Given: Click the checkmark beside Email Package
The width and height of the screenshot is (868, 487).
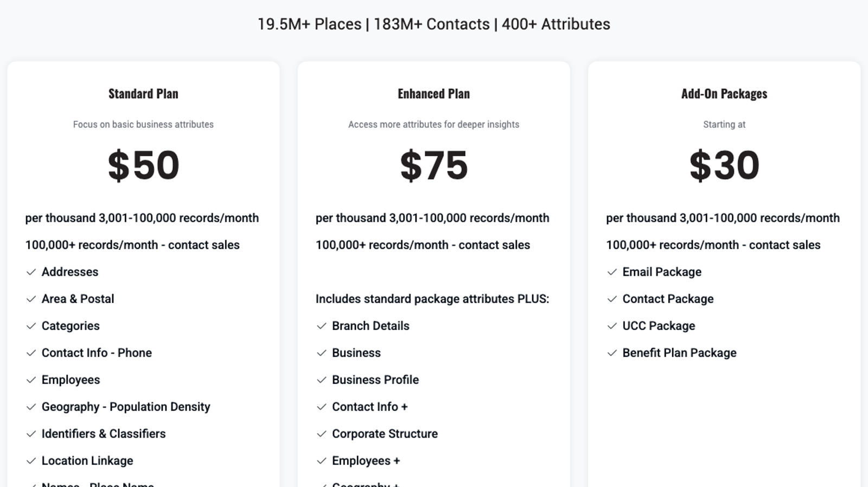Looking at the screenshot, I should click(612, 272).
